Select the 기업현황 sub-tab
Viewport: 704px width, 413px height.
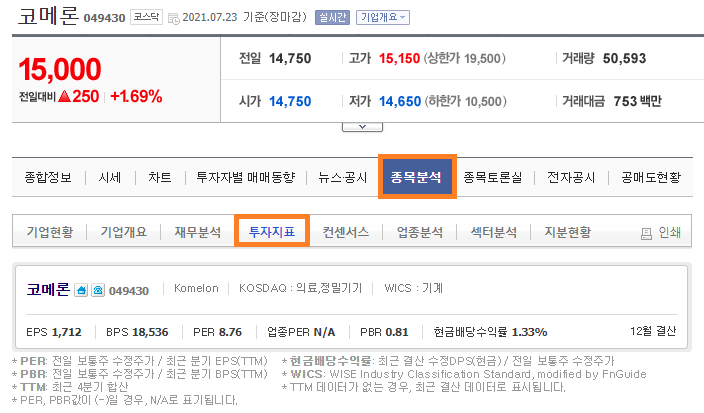point(50,232)
